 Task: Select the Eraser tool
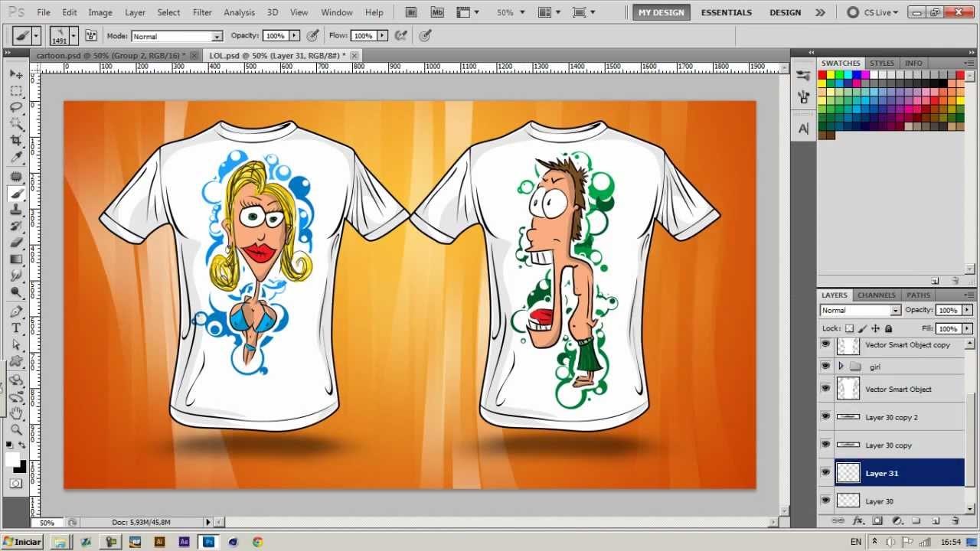[16, 243]
